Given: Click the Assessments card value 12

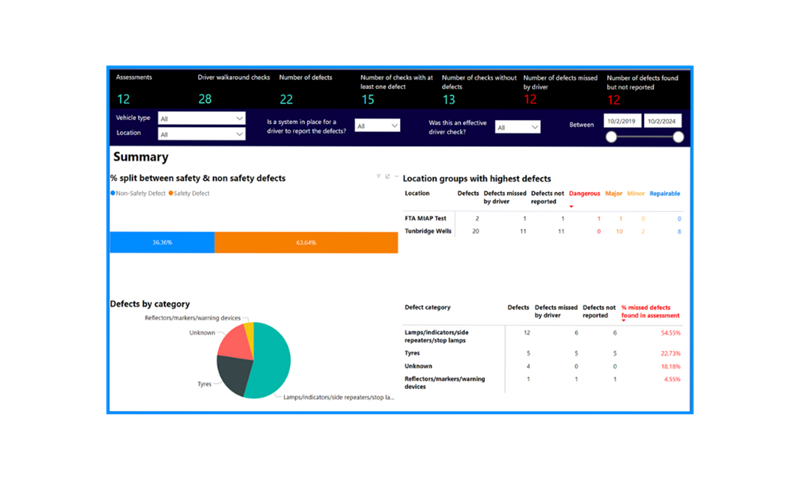Looking at the screenshot, I should click(123, 99).
